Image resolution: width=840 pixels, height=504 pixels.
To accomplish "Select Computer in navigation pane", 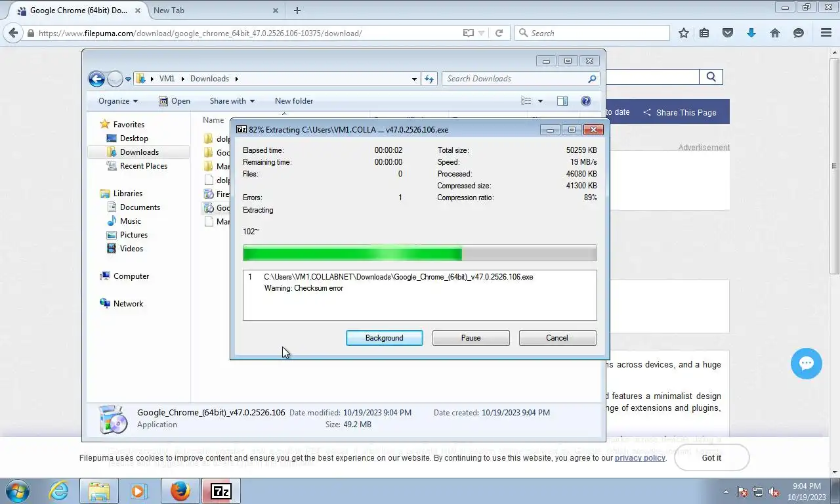I will pyautogui.click(x=131, y=276).
